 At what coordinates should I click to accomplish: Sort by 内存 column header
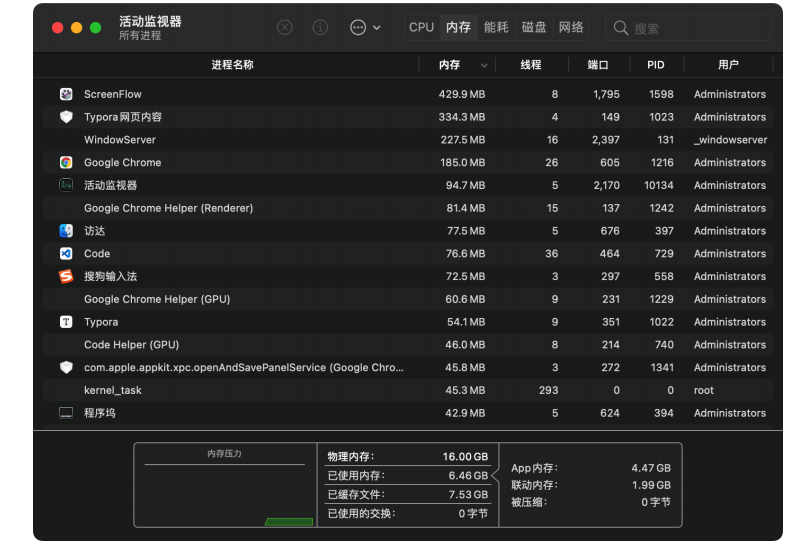click(x=449, y=65)
